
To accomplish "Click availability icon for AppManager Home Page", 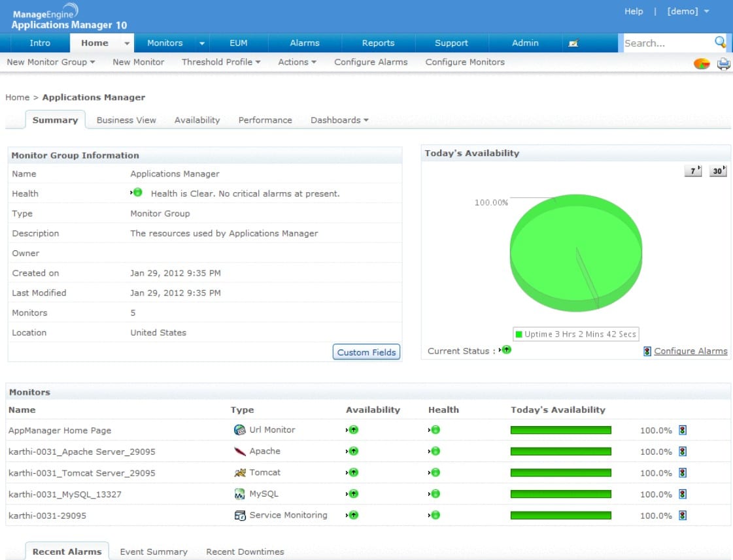I will (x=352, y=430).
